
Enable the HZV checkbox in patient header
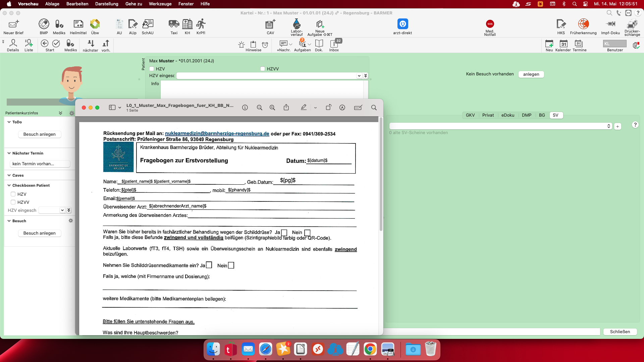click(152, 69)
